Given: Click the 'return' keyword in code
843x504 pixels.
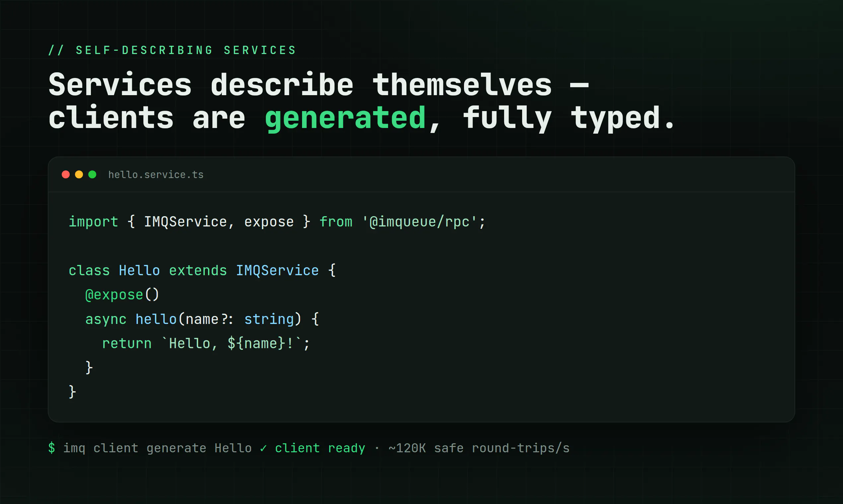Looking at the screenshot, I should [126, 344].
